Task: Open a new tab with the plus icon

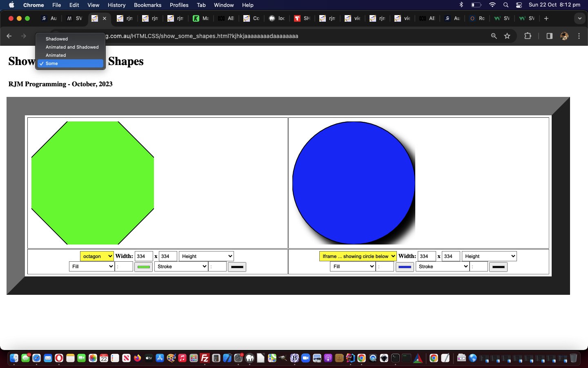Action: (x=546, y=18)
